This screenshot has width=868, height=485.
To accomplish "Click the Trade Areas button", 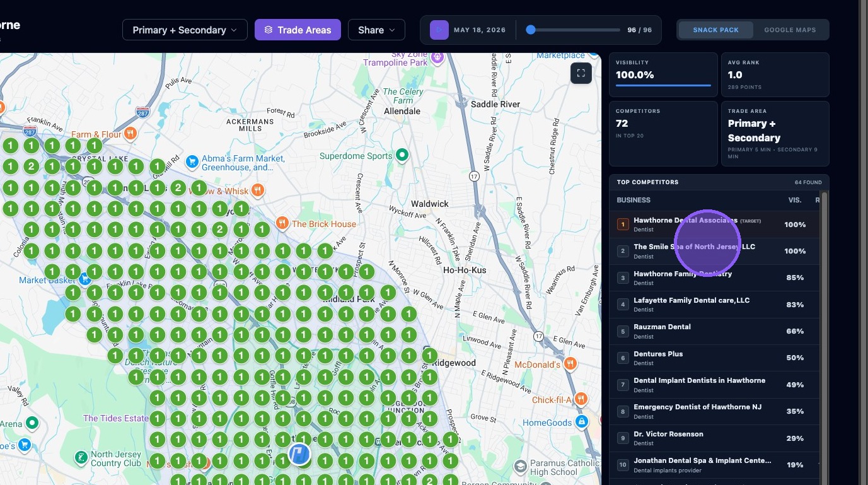I will click(x=298, y=30).
